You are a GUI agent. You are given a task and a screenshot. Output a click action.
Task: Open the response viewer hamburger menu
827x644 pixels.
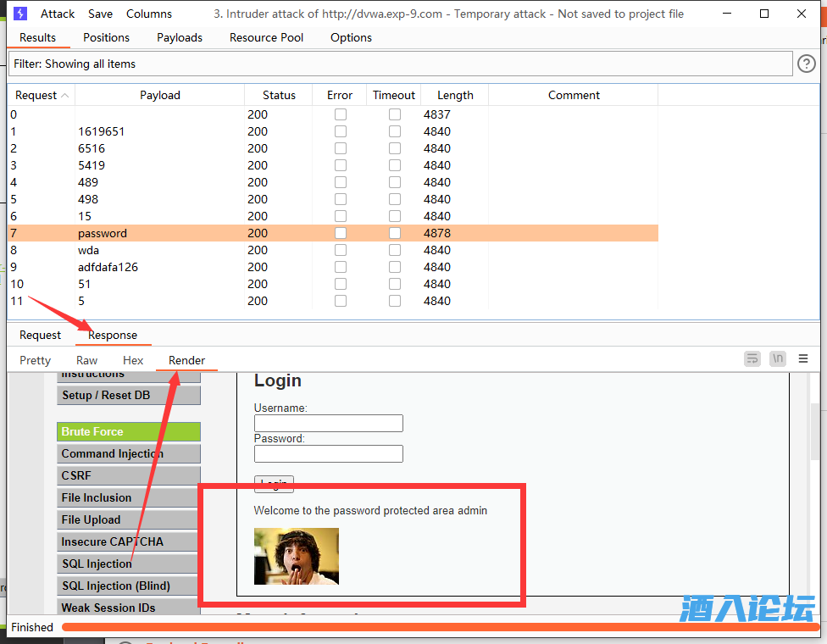[803, 359]
